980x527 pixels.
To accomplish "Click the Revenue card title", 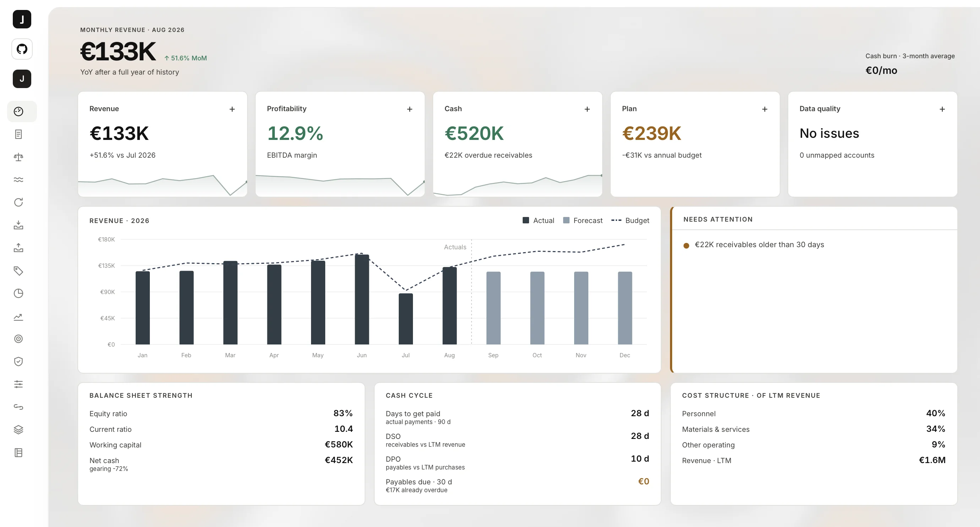I will [x=104, y=109].
